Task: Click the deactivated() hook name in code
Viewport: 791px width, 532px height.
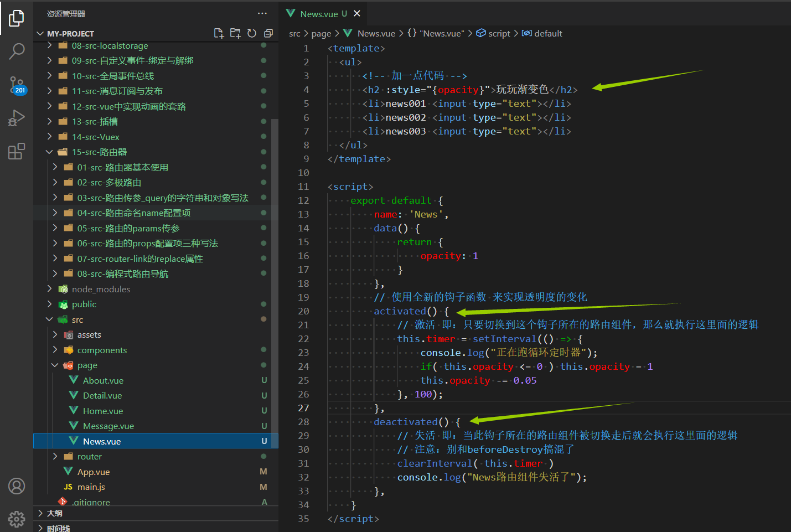Action: tap(406, 421)
